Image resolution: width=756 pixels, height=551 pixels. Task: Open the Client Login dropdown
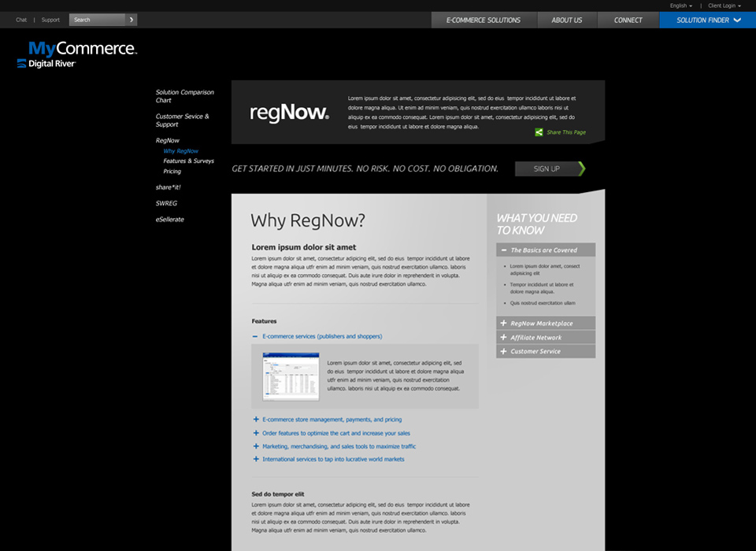point(724,6)
